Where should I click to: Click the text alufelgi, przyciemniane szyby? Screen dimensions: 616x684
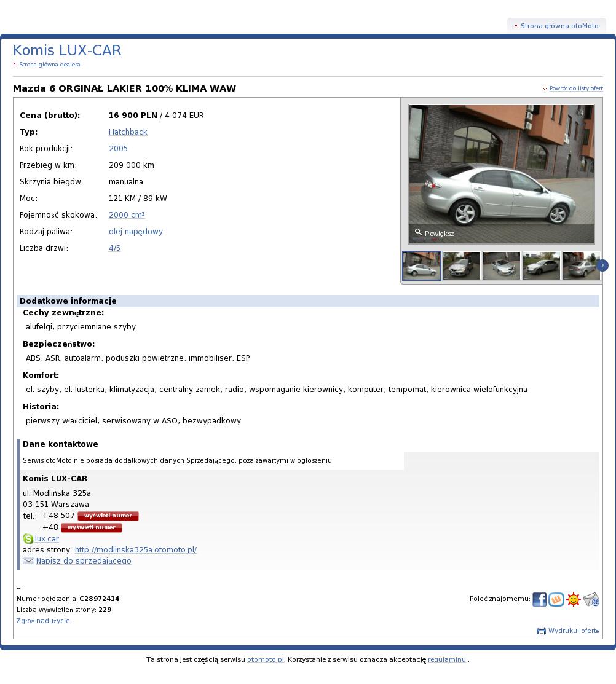pos(81,327)
